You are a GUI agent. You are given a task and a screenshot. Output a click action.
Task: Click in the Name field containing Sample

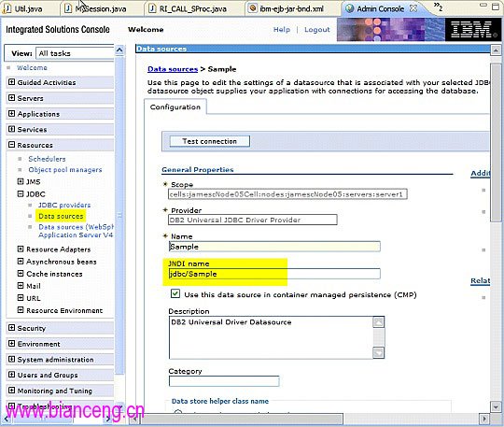tap(274, 247)
